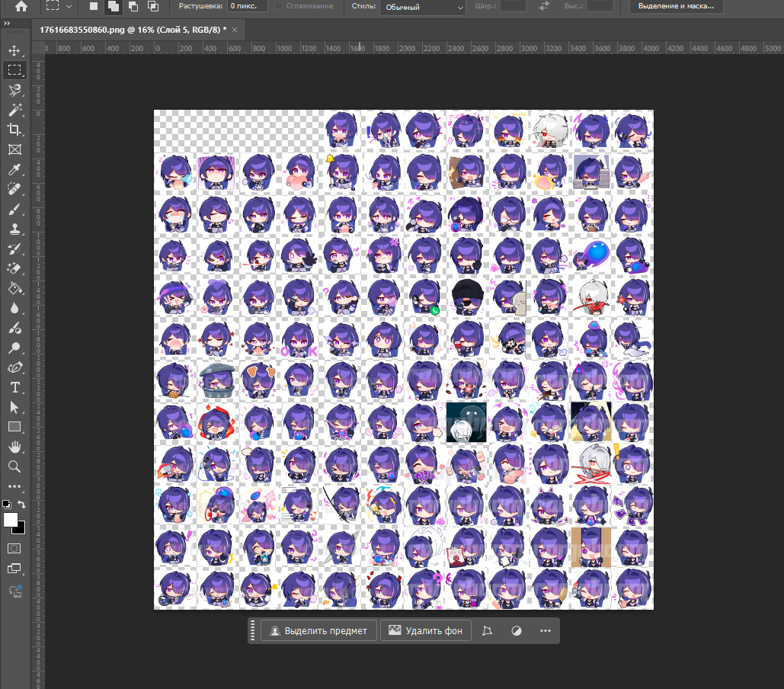Toggle the Сглаживание checkbox
This screenshot has height=689, width=784.
click(278, 6)
